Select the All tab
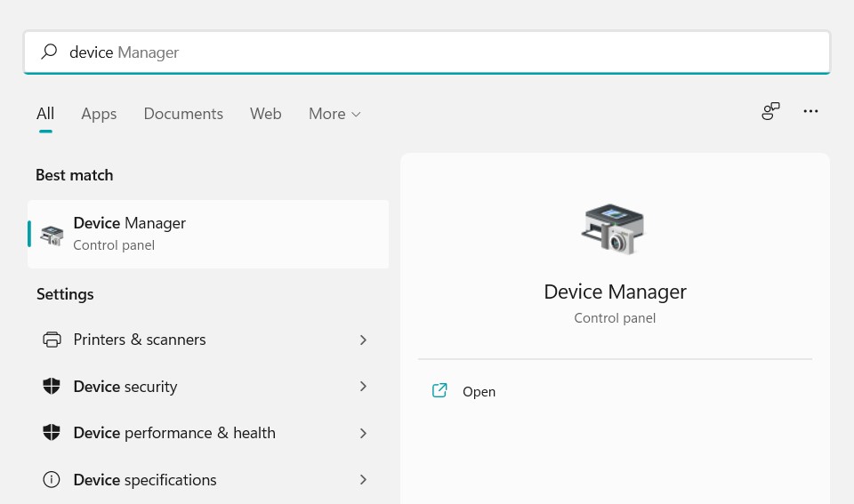Viewport: 854px width, 504px height. coord(45,114)
